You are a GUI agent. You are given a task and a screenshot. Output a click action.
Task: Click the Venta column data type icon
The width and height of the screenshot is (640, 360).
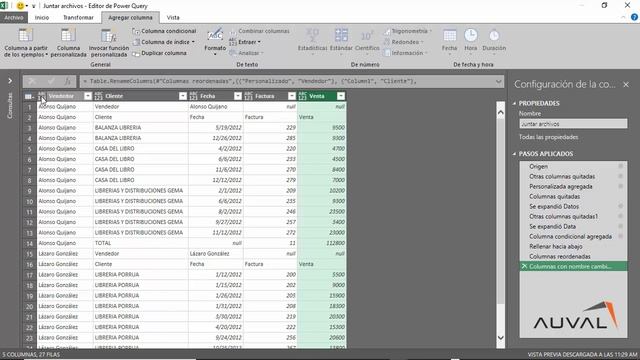302,96
